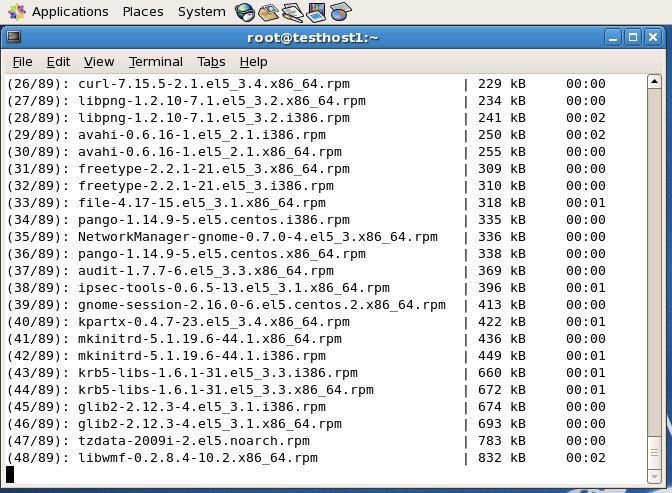Launch the web browser globe icon
This screenshot has height=493, width=672.
[245, 12]
